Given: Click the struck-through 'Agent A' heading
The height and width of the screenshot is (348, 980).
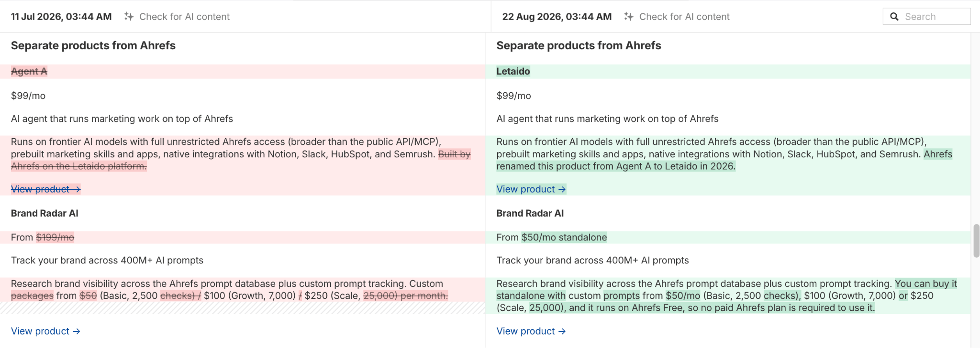Looking at the screenshot, I should (x=29, y=71).
